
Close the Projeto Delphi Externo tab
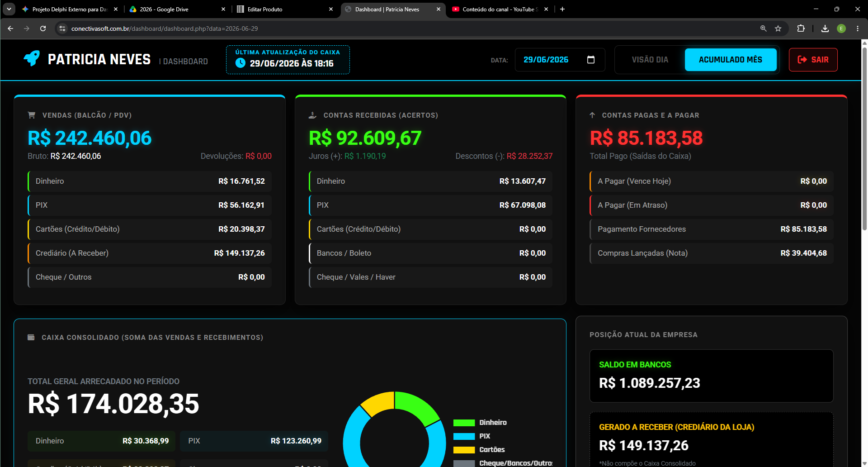coord(116,9)
